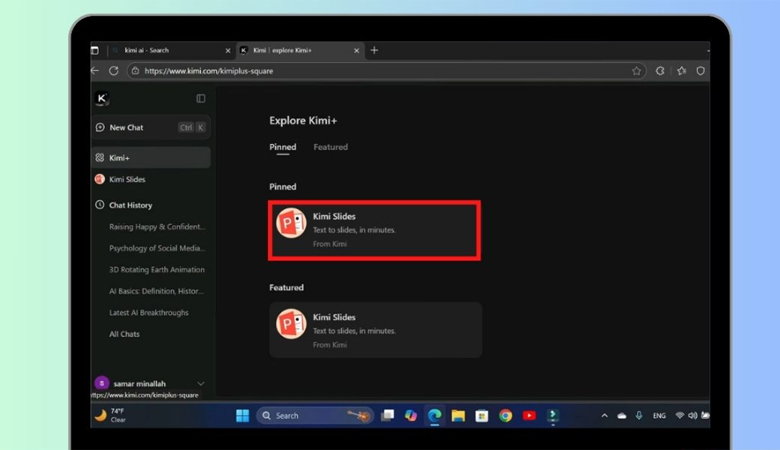The height and width of the screenshot is (450, 780).
Task: Open Kimi+ in the sidebar
Action: point(151,158)
